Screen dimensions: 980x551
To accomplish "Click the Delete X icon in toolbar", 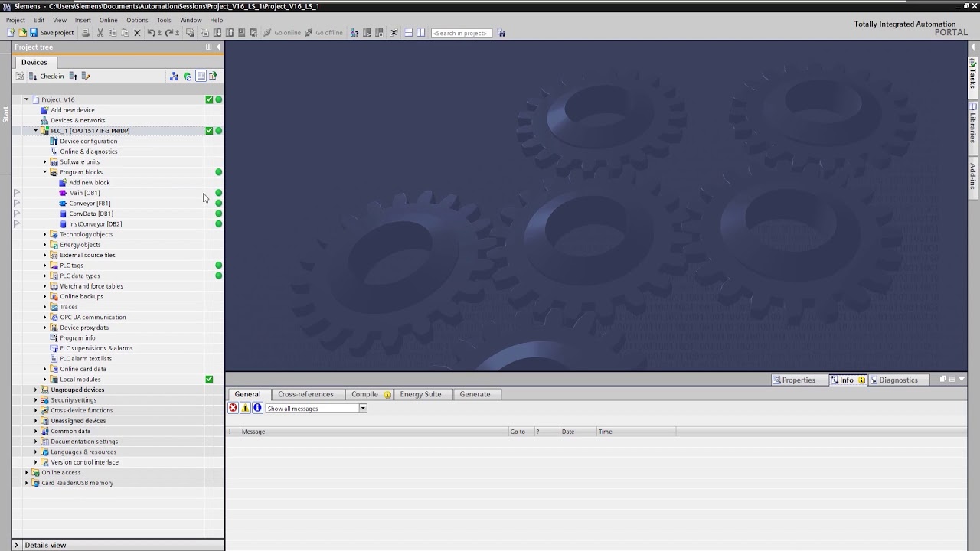I will [137, 33].
